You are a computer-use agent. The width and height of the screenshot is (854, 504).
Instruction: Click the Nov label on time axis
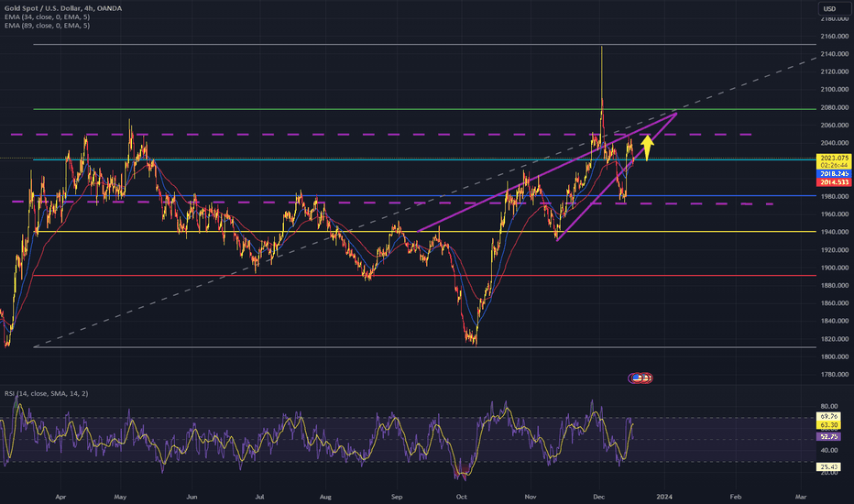(x=531, y=497)
